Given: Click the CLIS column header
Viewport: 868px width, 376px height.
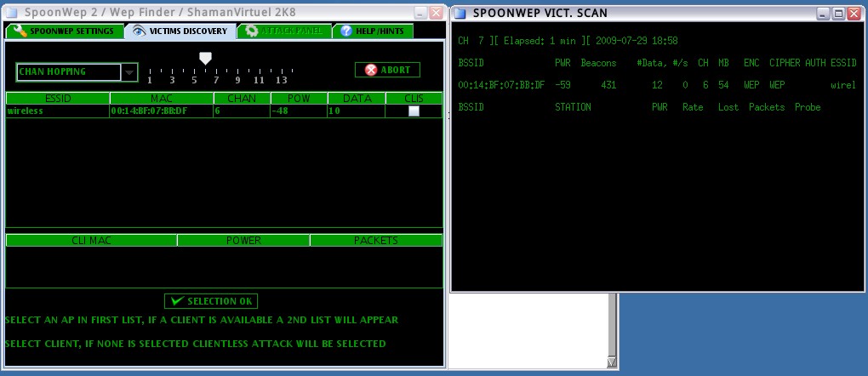Looking at the screenshot, I should pyautogui.click(x=414, y=99).
